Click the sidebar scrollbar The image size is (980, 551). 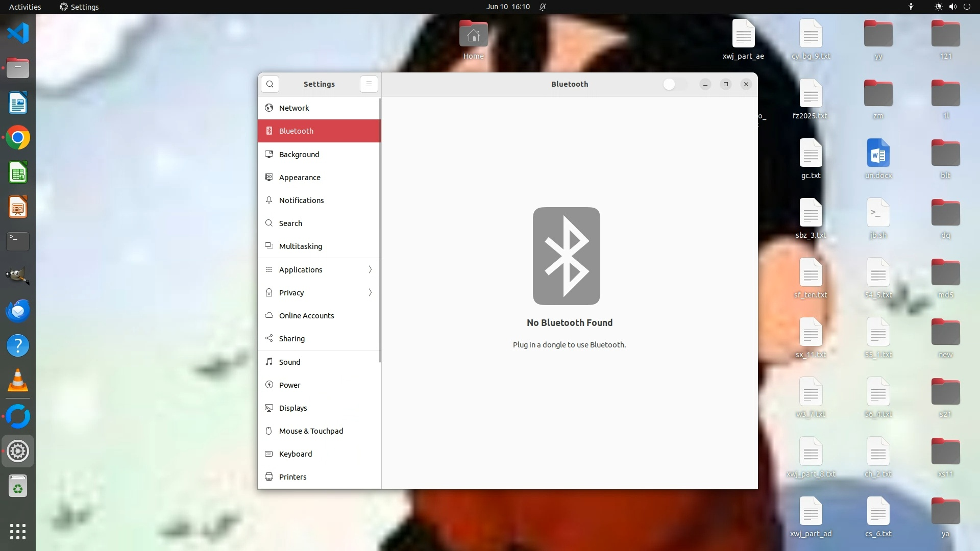(x=380, y=230)
